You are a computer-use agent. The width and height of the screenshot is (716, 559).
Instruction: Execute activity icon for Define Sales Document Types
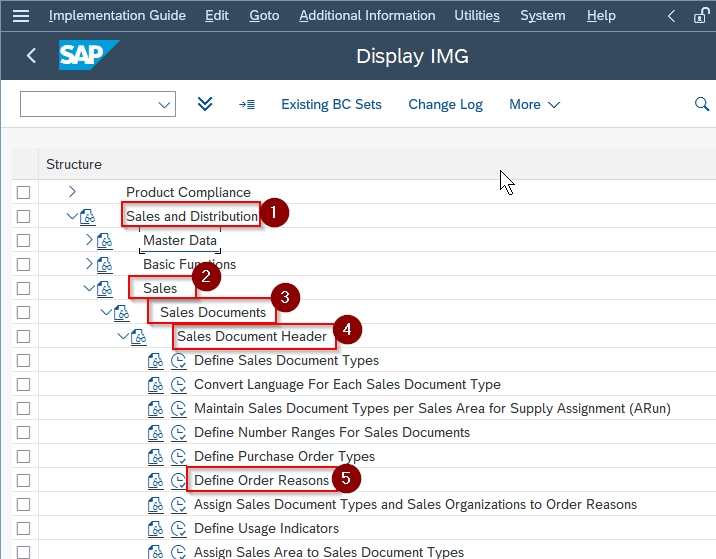(179, 361)
